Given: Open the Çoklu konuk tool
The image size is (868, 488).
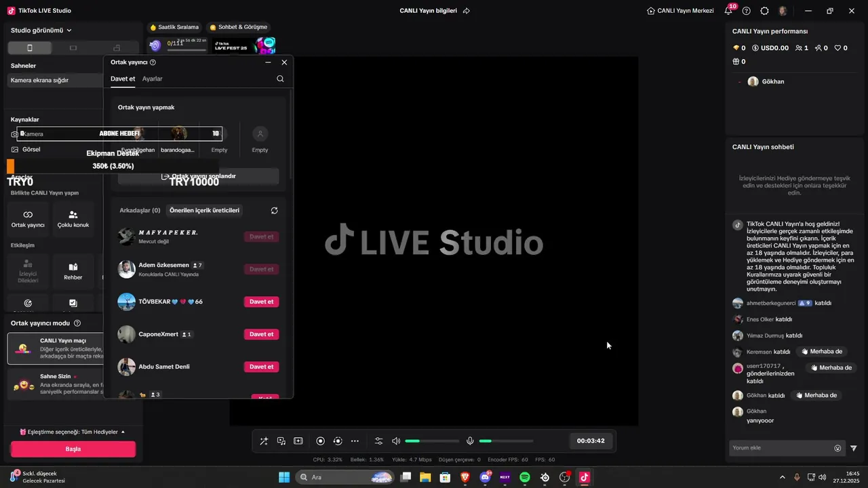Looking at the screenshot, I should pos(73,219).
